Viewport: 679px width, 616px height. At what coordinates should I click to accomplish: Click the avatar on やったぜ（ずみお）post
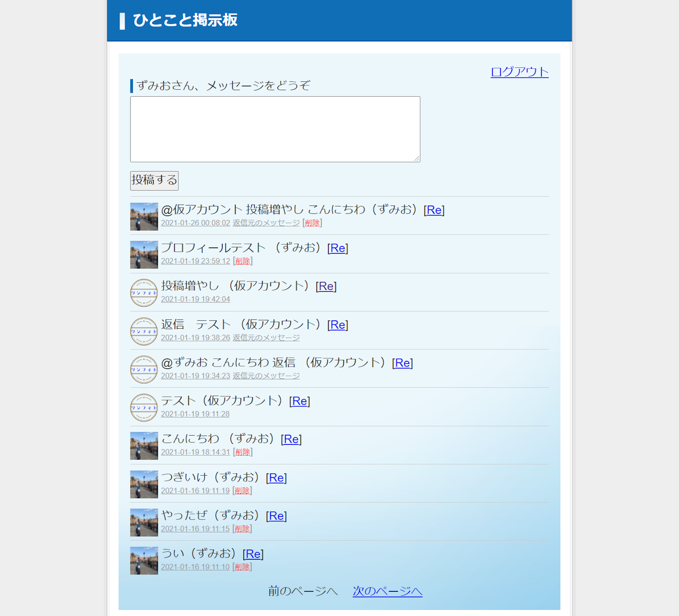pyautogui.click(x=143, y=522)
